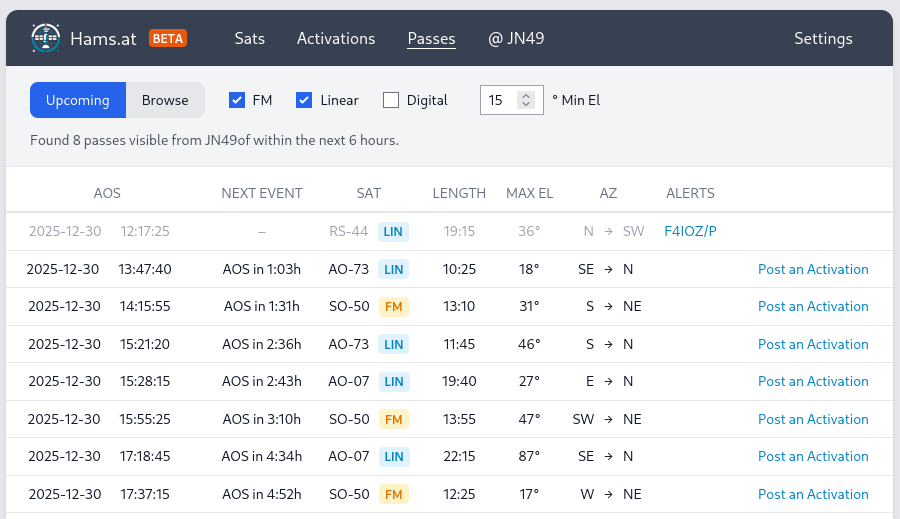Image resolution: width=900 pixels, height=519 pixels.
Task: Click the Min El stepper arrows
Action: [526, 100]
